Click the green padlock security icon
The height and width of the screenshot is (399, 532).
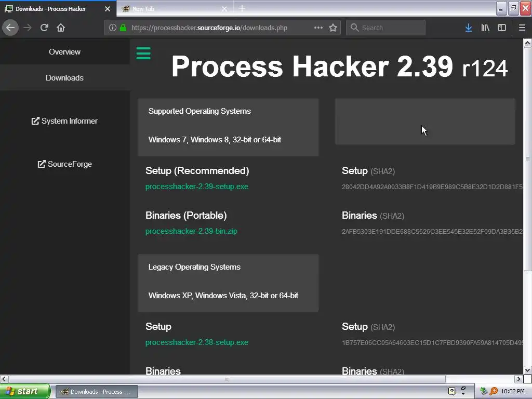123,28
